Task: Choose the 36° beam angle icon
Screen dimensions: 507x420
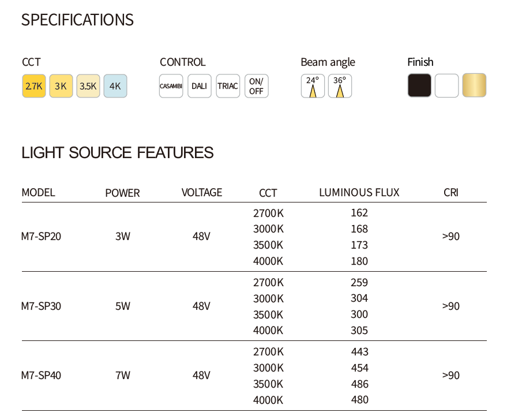Action: pyautogui.click(x=340, y=86)
